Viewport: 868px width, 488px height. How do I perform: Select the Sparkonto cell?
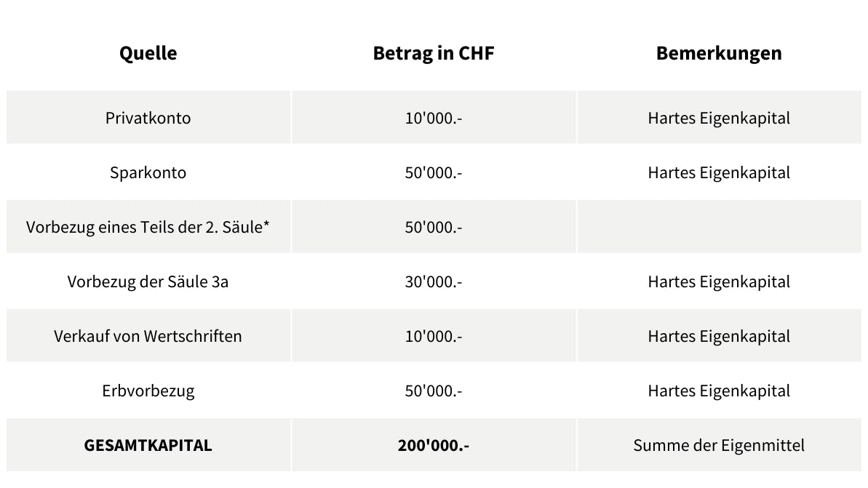[x=148, y=172]
